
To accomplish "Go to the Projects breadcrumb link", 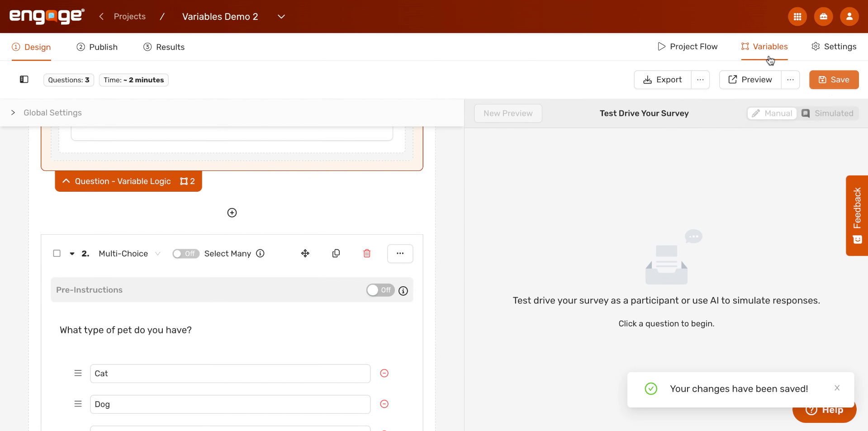I will (130, 16).
